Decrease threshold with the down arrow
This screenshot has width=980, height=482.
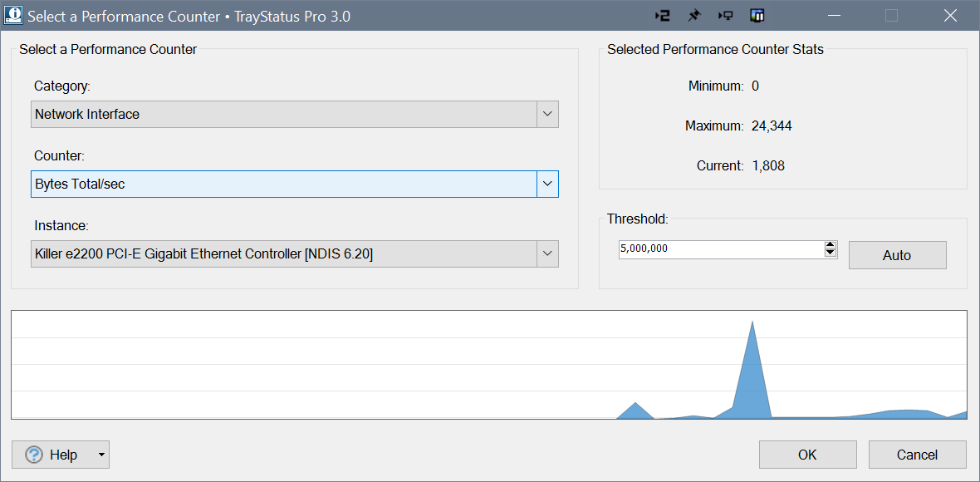830,253
